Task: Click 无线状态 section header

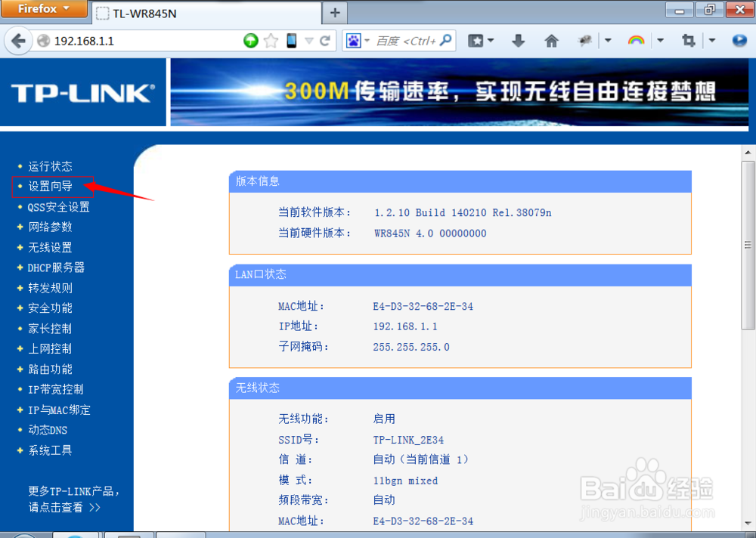Action: (460, 388)
